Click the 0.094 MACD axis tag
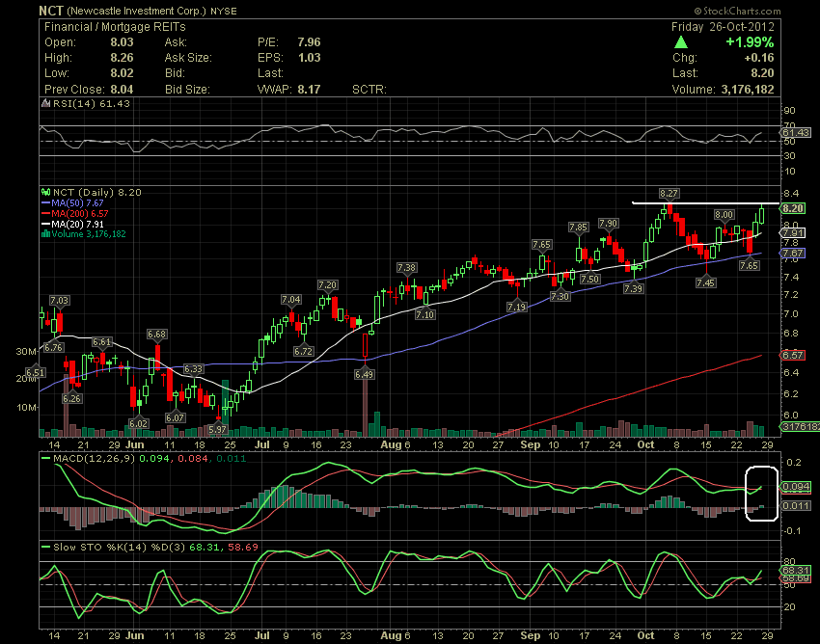Screen dimensions: 820x644 pos(796,487)
